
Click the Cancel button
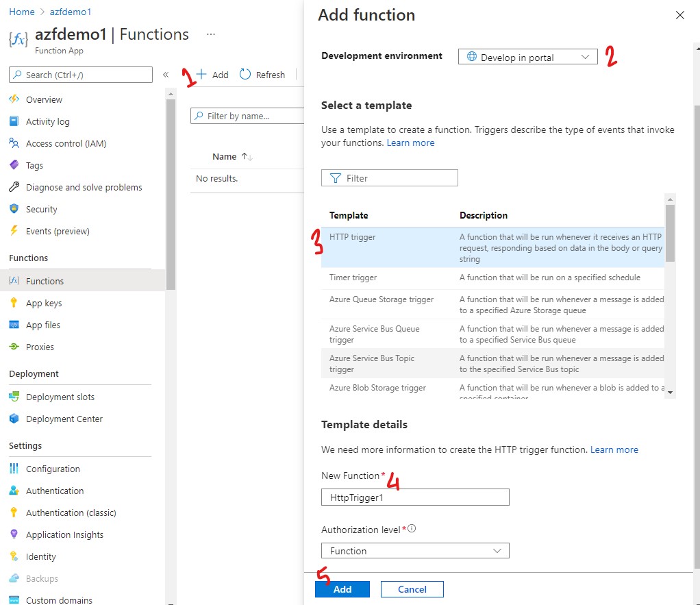[x=412, y=589]
